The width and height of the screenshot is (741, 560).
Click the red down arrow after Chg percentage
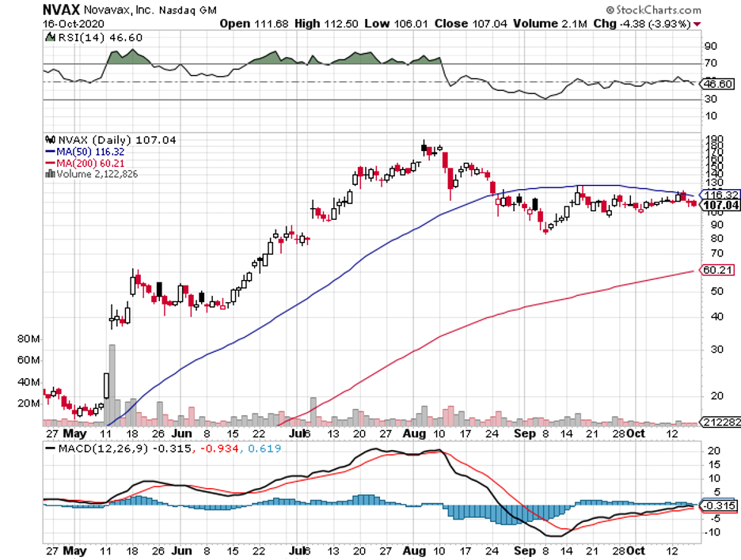coord(697,24)
